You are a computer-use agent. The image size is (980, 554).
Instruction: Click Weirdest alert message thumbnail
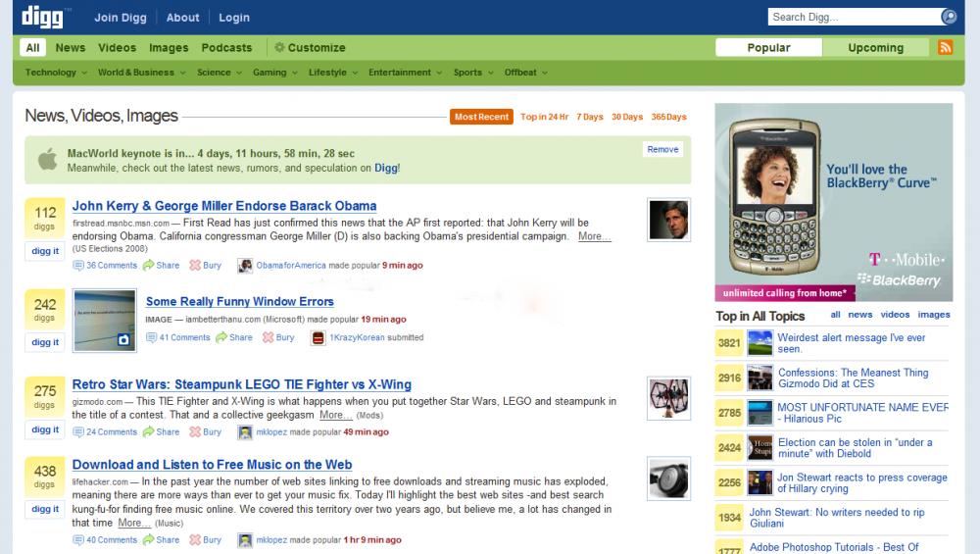760,343
